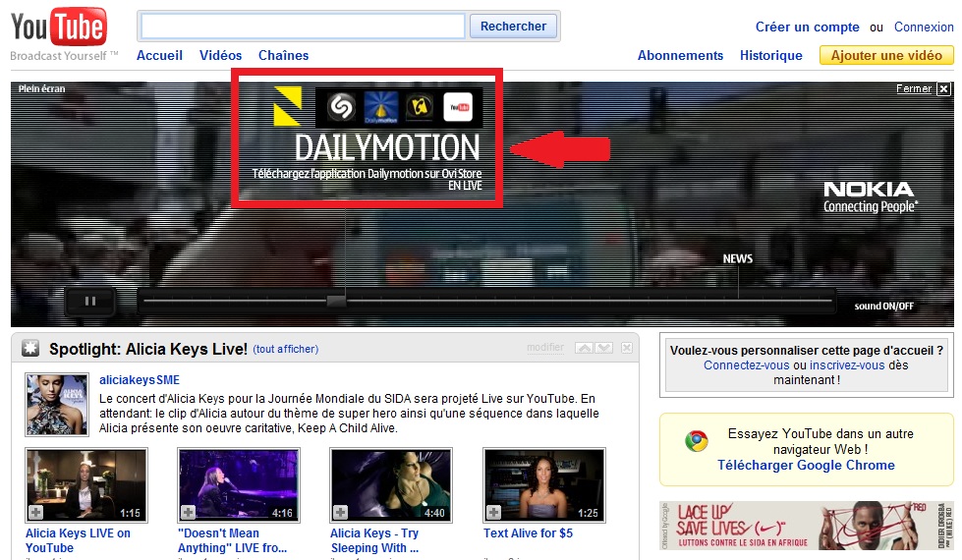
Task: Click the Fermer text link
Action: pos(914,89)
